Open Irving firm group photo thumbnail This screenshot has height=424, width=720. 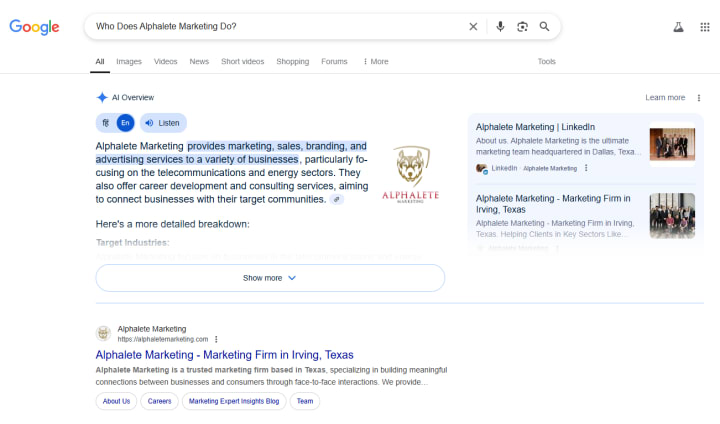pos(672,216)
